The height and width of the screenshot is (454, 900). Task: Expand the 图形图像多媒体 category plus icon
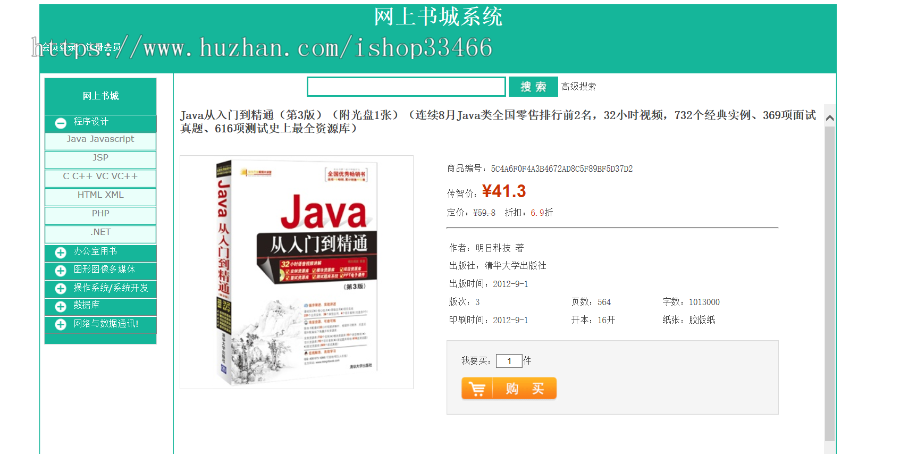coord(60,270)
